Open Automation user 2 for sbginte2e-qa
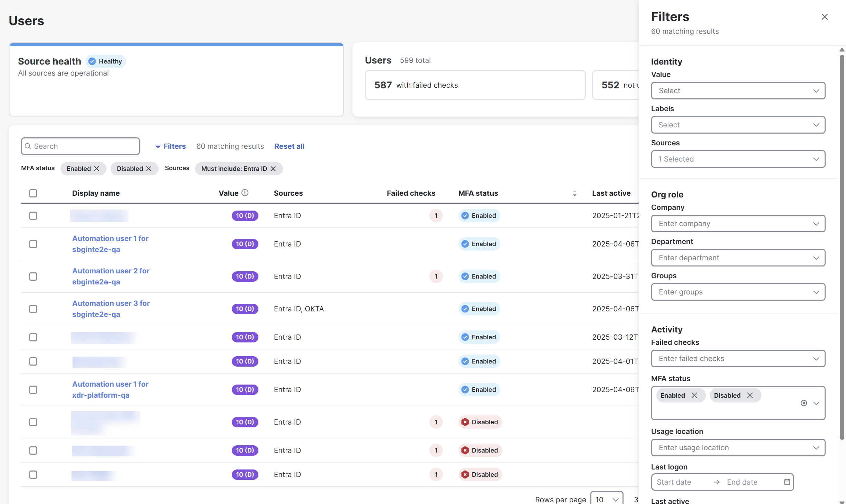The width and height of the screenshot is (846, 504). 111,276
